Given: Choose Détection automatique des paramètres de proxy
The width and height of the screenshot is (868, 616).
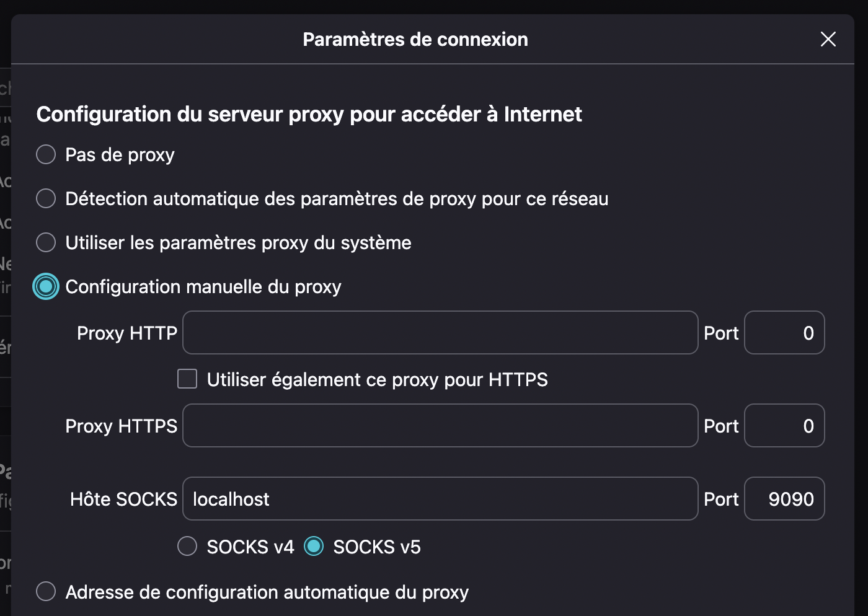Looking at the screenshot, I should click(46, 198).
